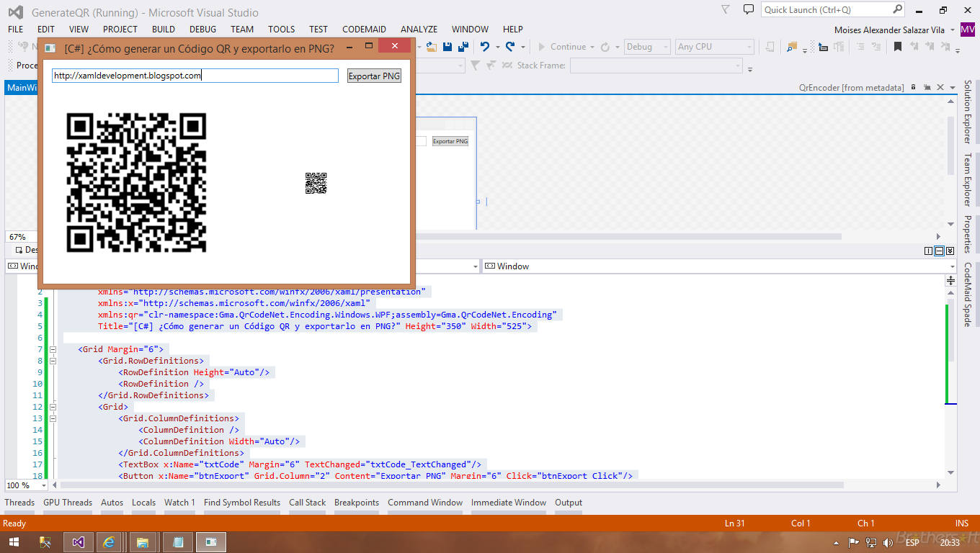The height and width of the screenshot is (553, 980).
Task: Click the Undo icon
Action: pos(485,47)
